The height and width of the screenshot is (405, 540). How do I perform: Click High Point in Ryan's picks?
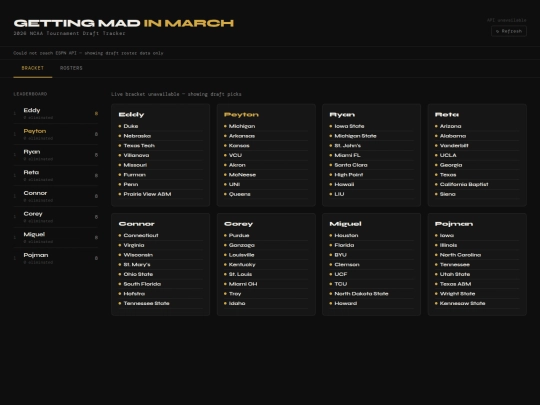(349, 175)
